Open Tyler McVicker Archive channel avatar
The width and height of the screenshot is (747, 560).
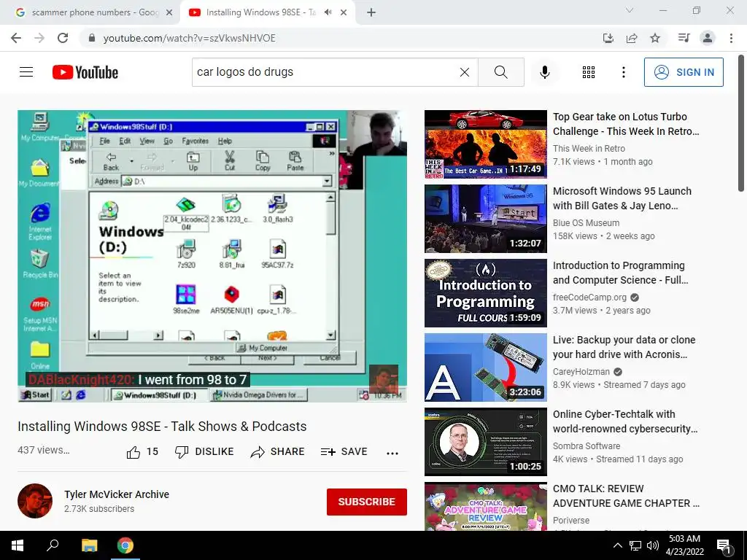[x=35, y=501]
